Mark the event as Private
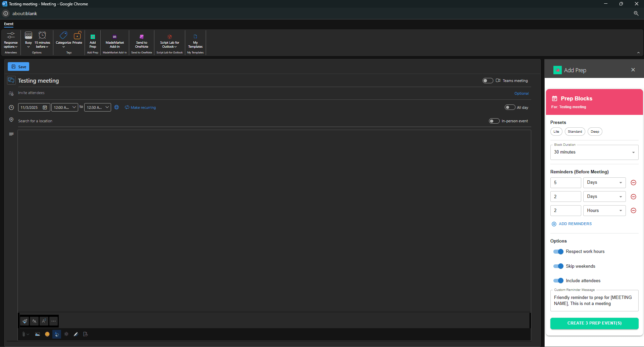644x347 pixels. 77,38
